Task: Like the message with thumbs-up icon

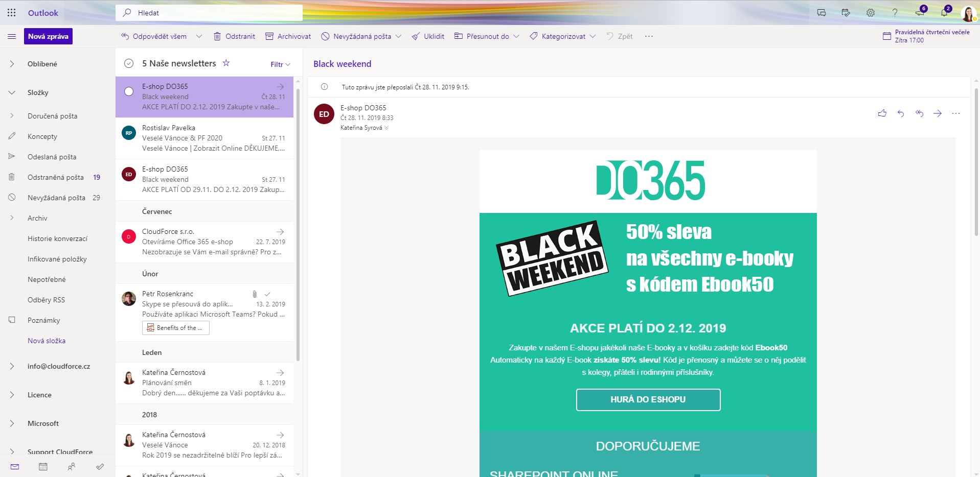Action: [x=882, y=113]
